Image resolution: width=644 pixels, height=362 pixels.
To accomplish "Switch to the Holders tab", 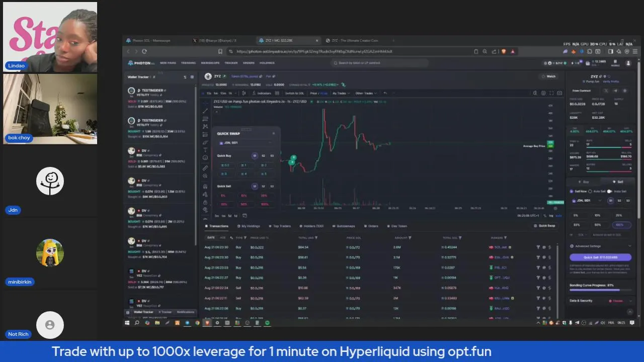I will 311,226.
